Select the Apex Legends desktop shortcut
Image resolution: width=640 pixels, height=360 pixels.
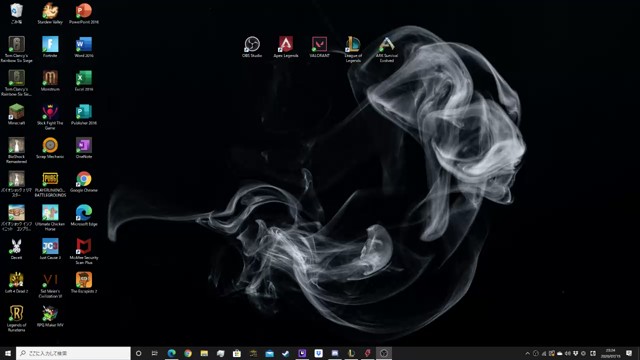(286, 47)
